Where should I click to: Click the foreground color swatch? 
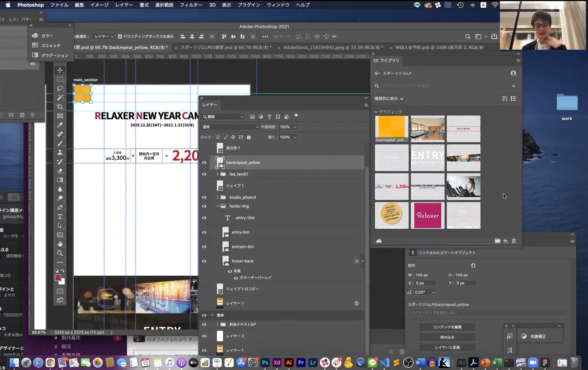[58, 278]
